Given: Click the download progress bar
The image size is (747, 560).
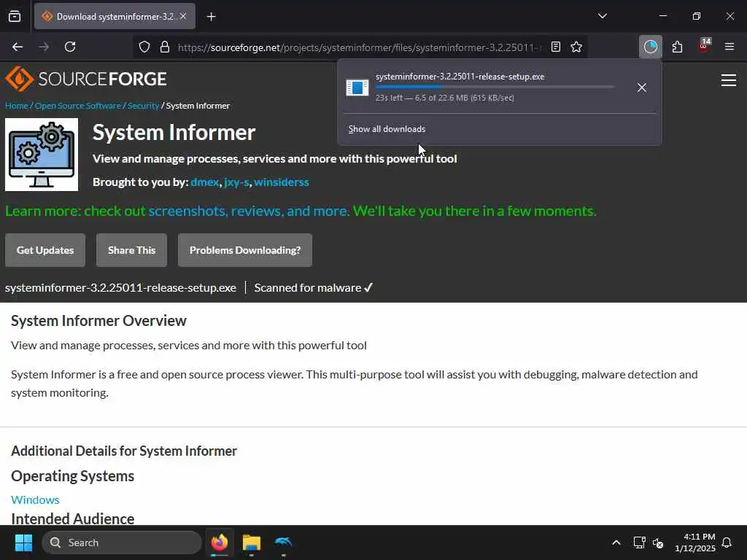Looking at the screenshot, I should (x=495, y=87).
